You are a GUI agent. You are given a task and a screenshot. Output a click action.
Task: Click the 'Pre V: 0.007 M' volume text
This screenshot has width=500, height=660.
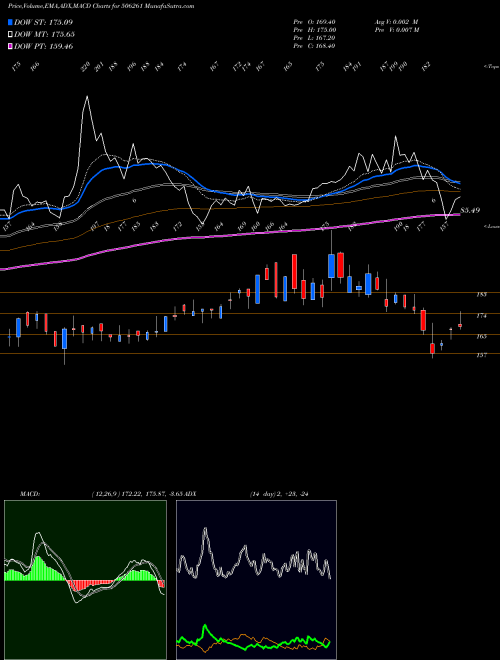click(396, 30)
